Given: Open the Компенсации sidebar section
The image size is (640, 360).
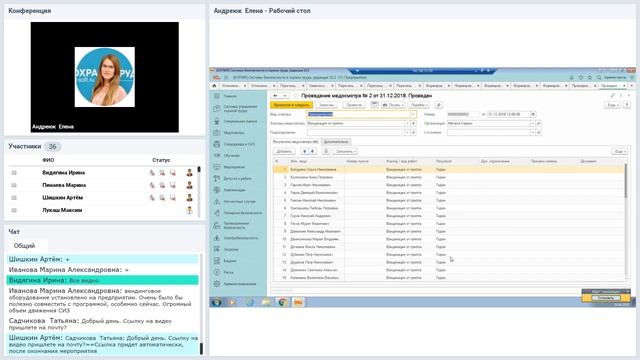Looking at the screenshot, I should point(234,190).
